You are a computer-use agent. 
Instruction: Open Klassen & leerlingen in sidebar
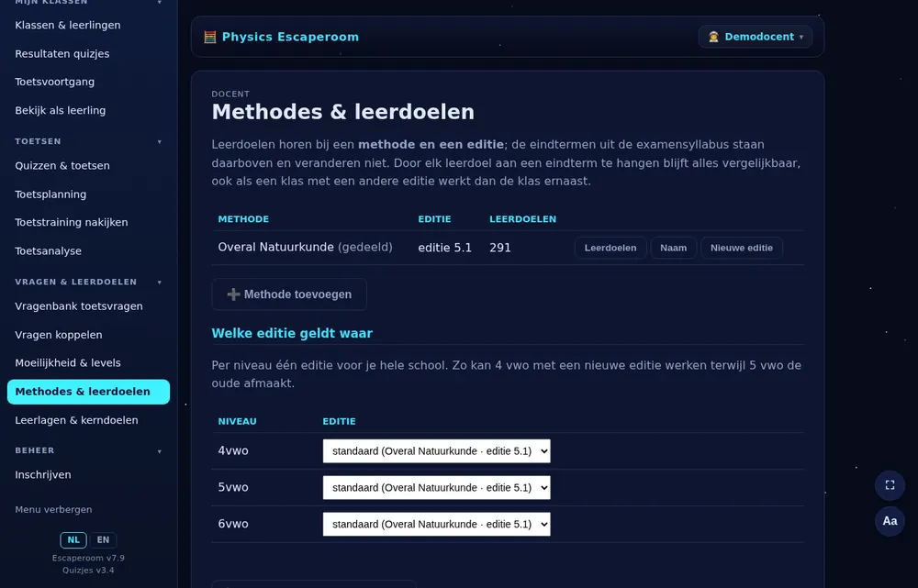tap(68, 25)
